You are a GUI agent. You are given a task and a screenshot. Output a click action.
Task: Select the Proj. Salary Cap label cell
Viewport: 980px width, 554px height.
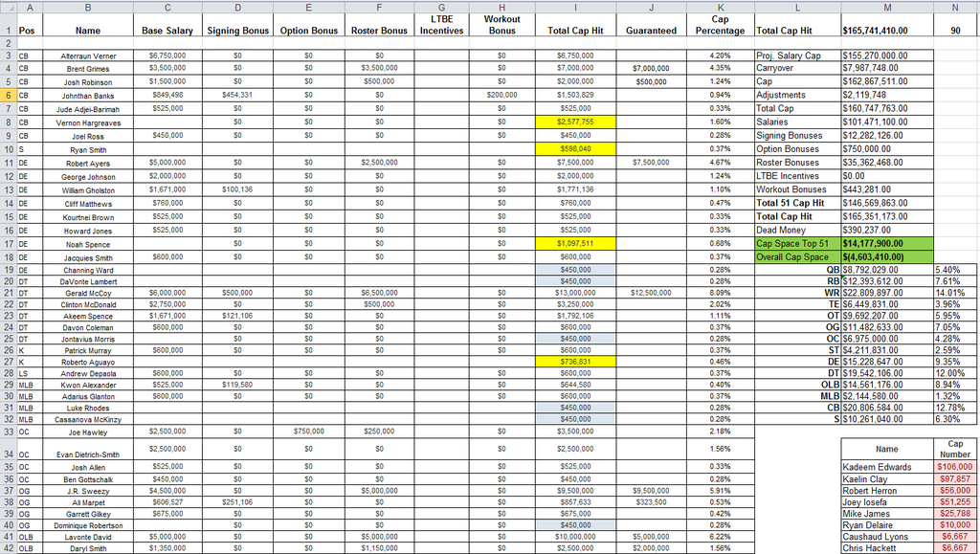797,55
